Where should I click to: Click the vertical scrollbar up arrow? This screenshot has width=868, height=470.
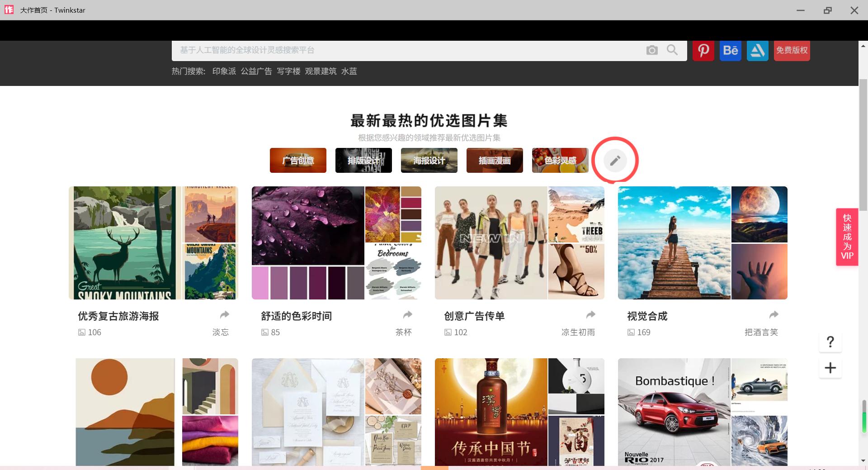[x=863, y=46]
